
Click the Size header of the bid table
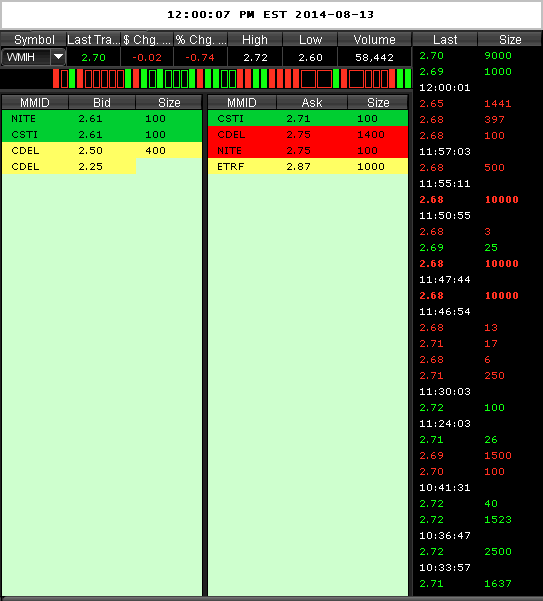pos(169,102)
